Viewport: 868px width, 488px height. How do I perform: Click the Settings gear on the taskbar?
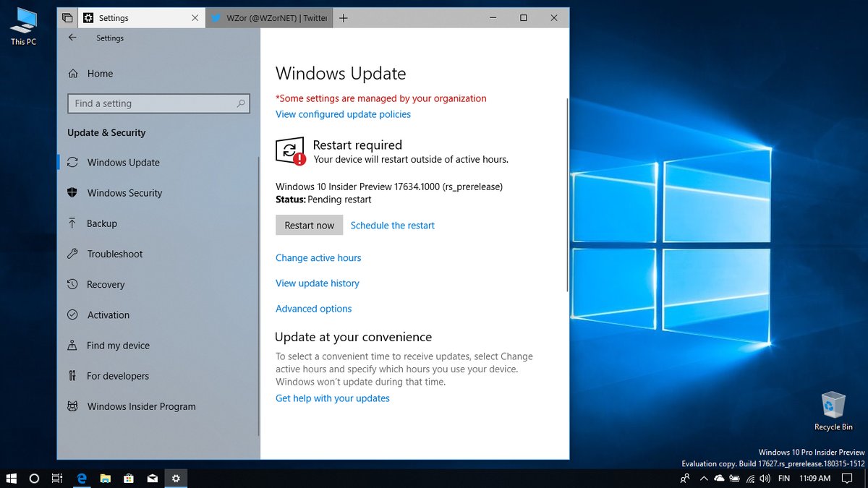(176, 479)
